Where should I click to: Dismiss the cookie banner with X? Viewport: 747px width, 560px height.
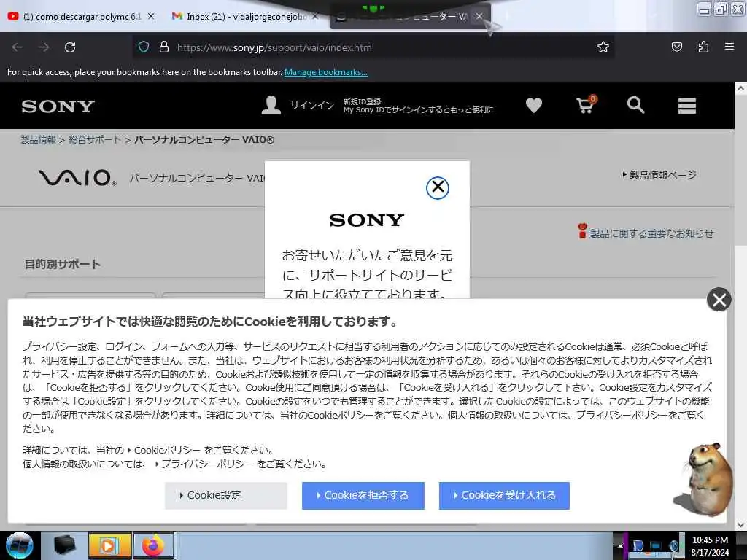point(719,300)
